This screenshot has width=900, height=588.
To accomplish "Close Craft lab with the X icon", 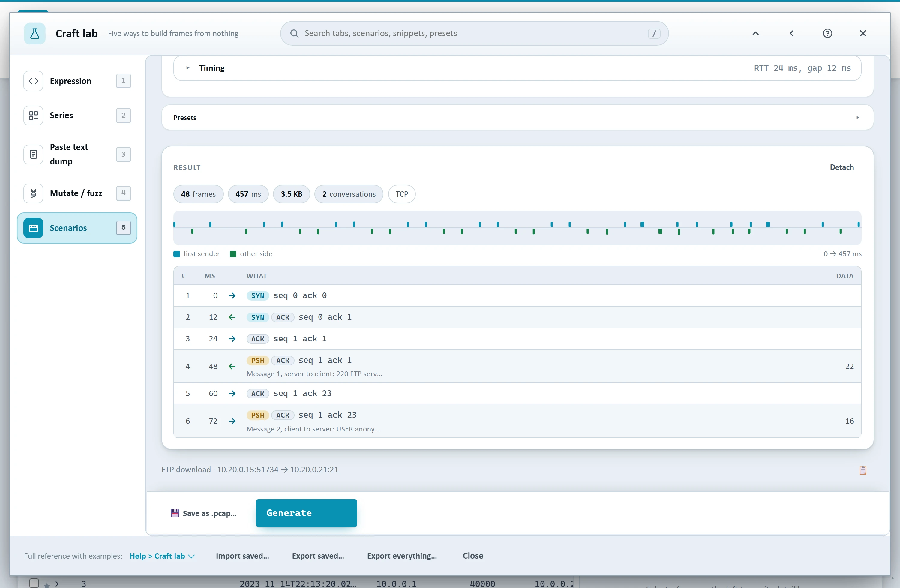I will tap(862, 33).
